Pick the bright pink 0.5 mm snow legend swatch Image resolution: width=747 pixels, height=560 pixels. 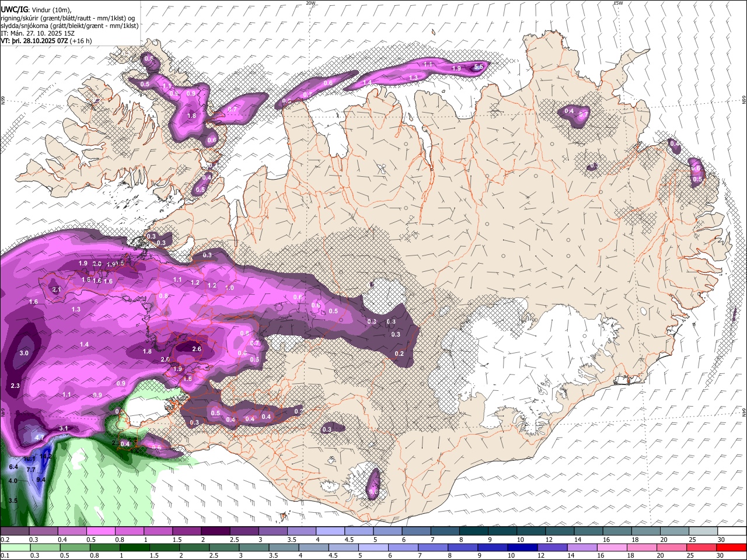100,531
